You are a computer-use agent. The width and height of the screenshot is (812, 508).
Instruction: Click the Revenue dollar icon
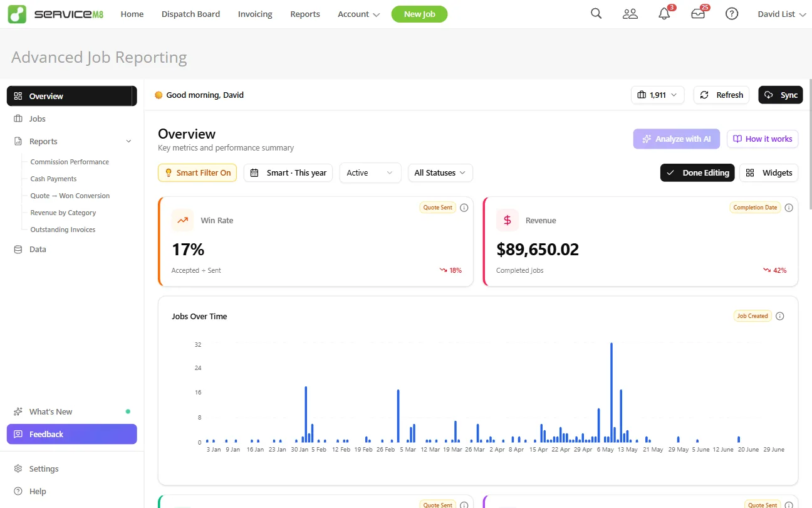(507, 220)
